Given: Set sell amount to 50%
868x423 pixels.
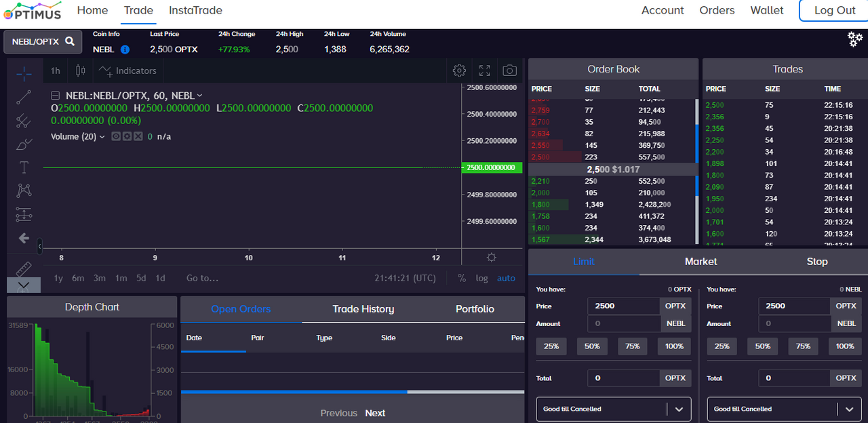Looking at the screenshot, I should [763, 346].
